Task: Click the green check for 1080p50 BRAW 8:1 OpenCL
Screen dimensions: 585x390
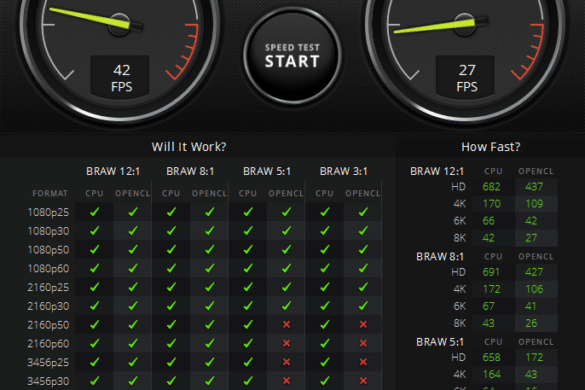Action: pyautogui.click(x=210, y=249)
